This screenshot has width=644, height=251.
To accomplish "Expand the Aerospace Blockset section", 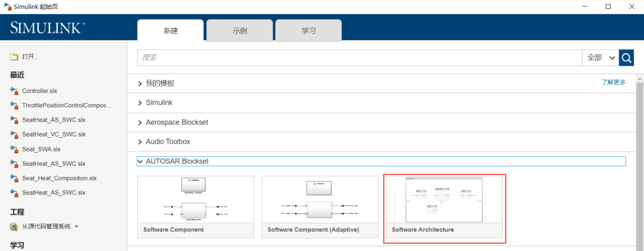I will tap(140, 122).
